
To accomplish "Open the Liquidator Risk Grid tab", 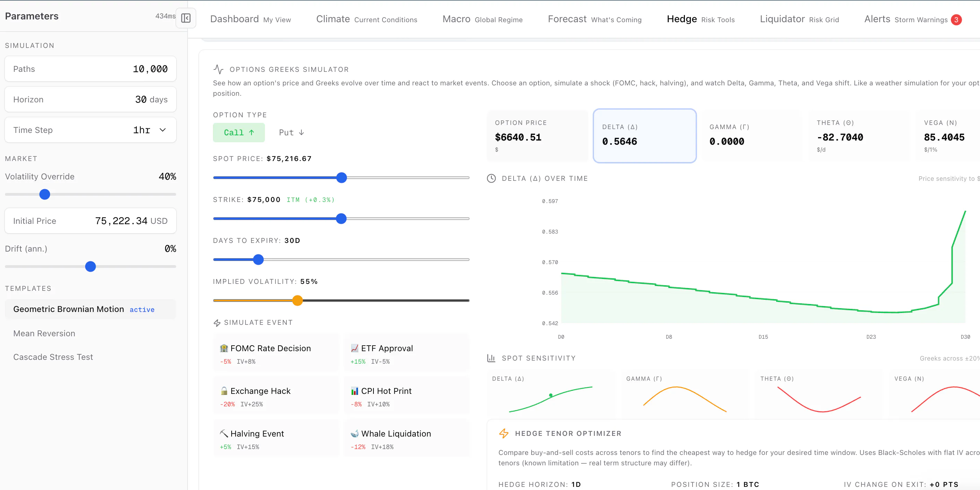I will pos(799,19).
